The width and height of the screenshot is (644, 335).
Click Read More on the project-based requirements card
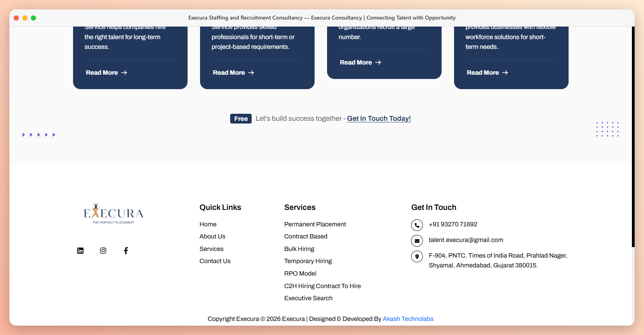pyautogui.click(x=234, y=73)
